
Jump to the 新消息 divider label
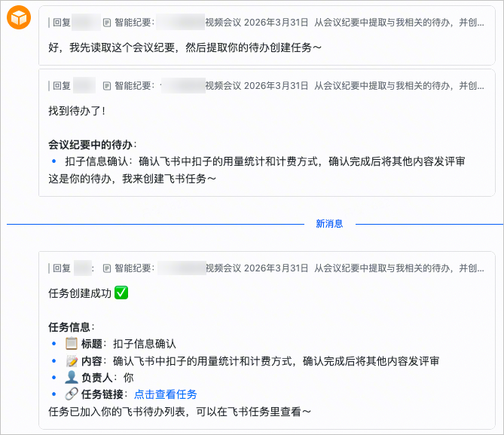click(x=329, y=224)
